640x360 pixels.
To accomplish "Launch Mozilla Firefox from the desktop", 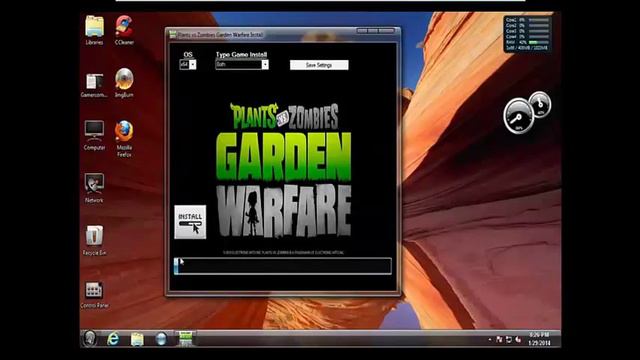I will pos(124,139).
